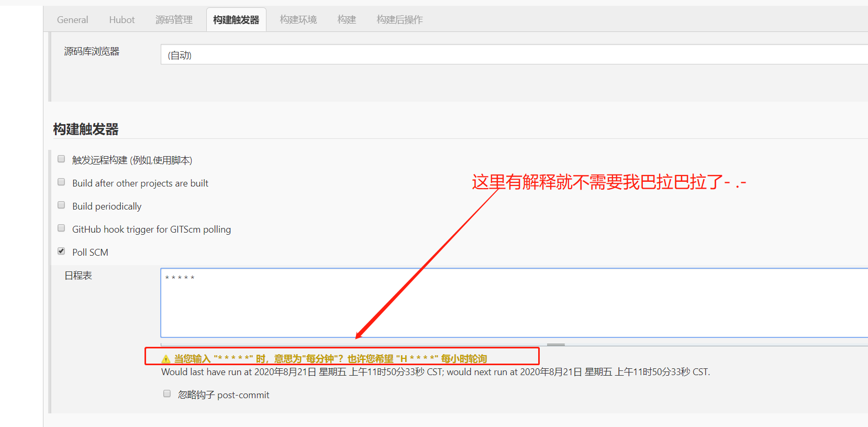Open the General tab

coord(72,20)
